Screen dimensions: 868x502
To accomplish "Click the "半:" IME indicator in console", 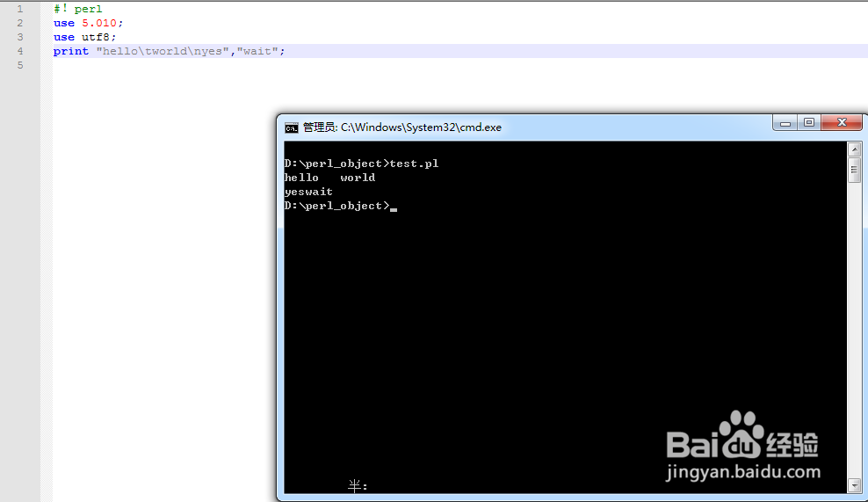I will point(358,486).
